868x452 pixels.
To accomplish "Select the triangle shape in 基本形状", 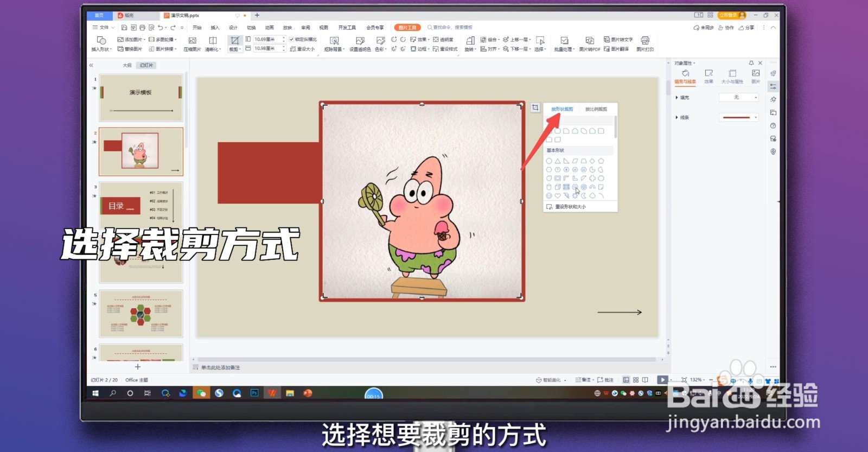I will [558, 161].
